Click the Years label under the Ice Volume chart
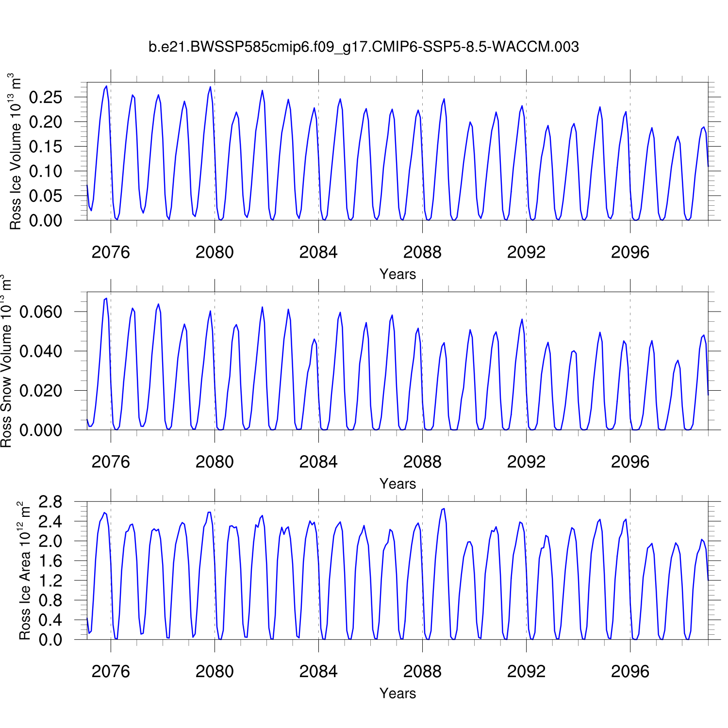This screenshot has height=728, width=728. coord(397,274)
